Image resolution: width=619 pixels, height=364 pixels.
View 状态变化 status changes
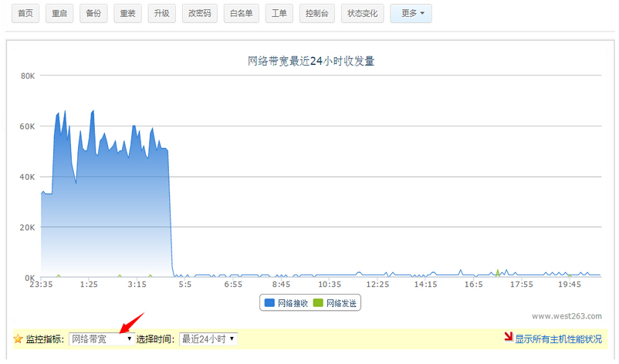[362, 13]
